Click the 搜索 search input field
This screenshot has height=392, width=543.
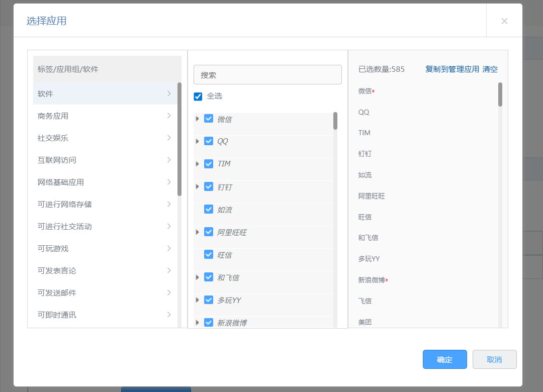coord(267,74)
